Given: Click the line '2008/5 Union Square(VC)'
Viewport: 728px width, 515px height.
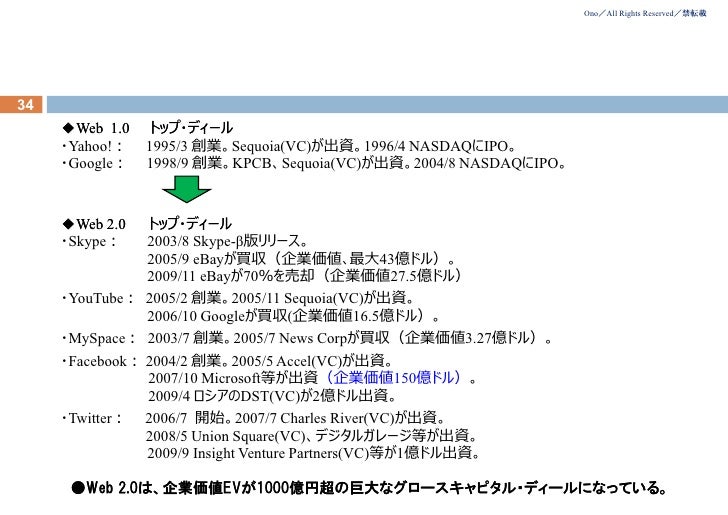Looking at the screenshot, I should click(312, 436).
